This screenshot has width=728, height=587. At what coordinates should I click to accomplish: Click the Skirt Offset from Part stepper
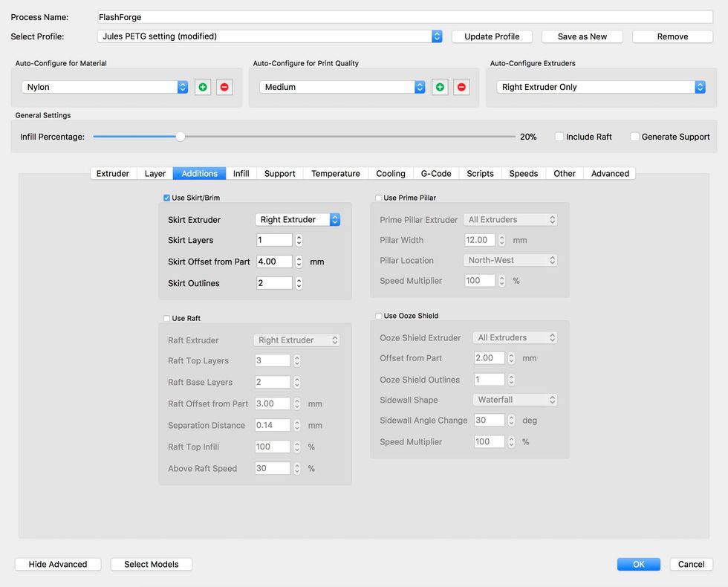point(299,262)
